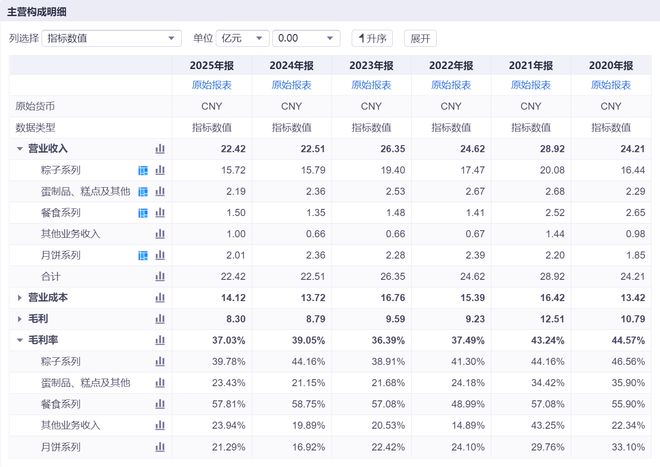
Task: Collapse the 营业收入 tree section
Action: [x=19, y=149]
